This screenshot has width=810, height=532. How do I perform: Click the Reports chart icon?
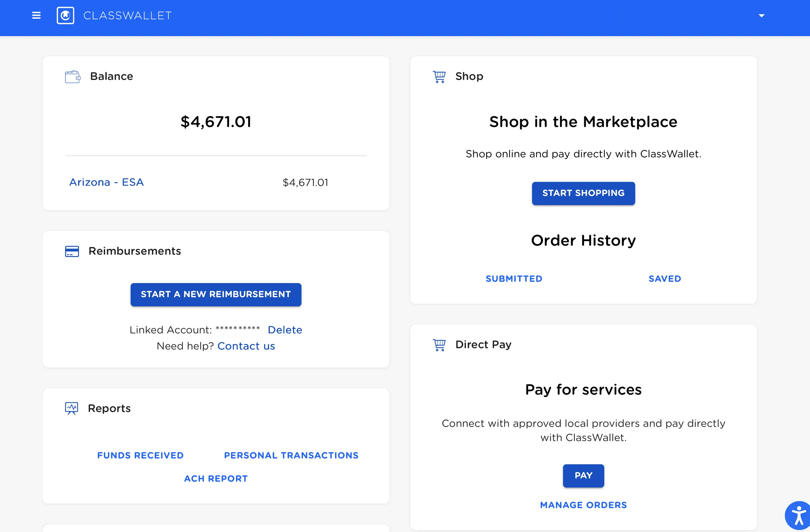pos(72,409)
